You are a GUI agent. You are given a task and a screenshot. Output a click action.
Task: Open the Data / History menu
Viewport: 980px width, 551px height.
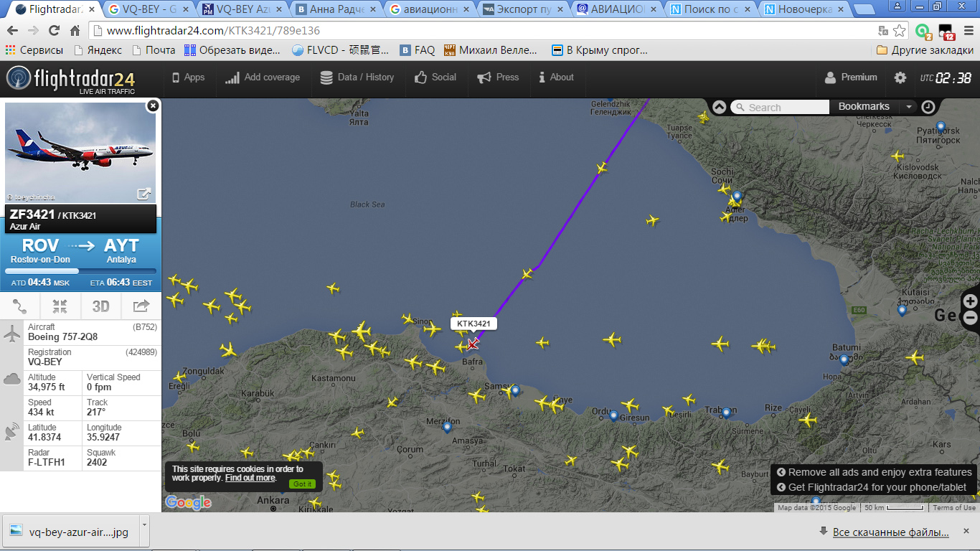tap(357, 77)
